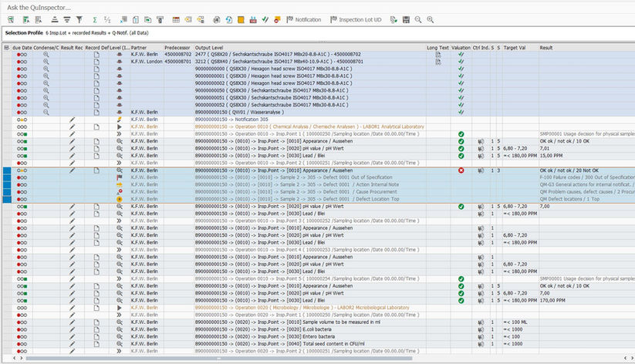Click the filter funnel toolbar icon
The image size is (635, 364).
pyautogui.click(x=78, y=19)
